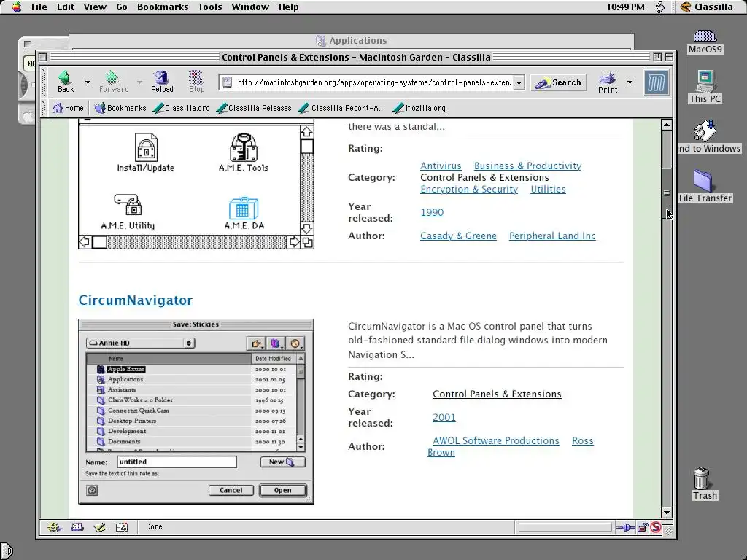Click the red S script-blocker status icon
This screenshot has height=560, width=747.
[x=656, y=527]
